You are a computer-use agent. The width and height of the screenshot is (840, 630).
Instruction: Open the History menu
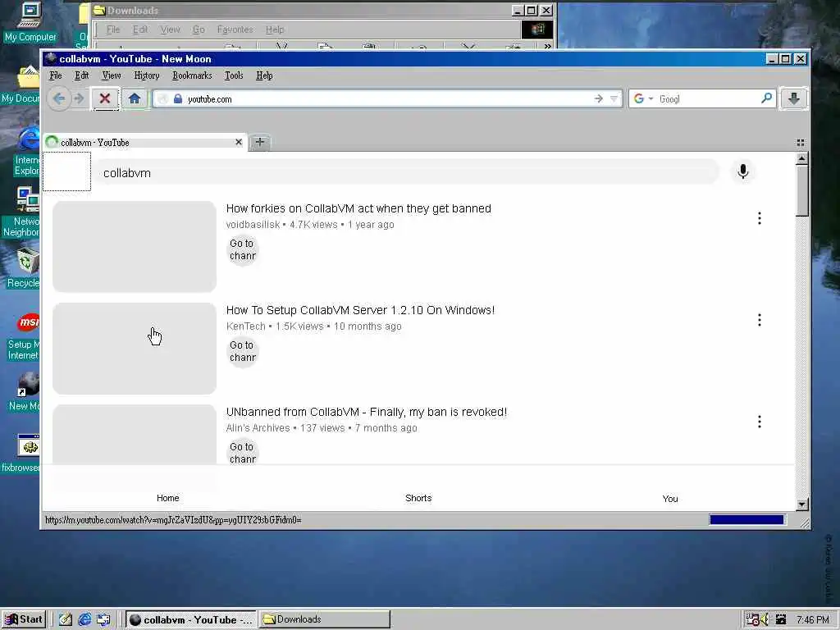click(147, 75)
